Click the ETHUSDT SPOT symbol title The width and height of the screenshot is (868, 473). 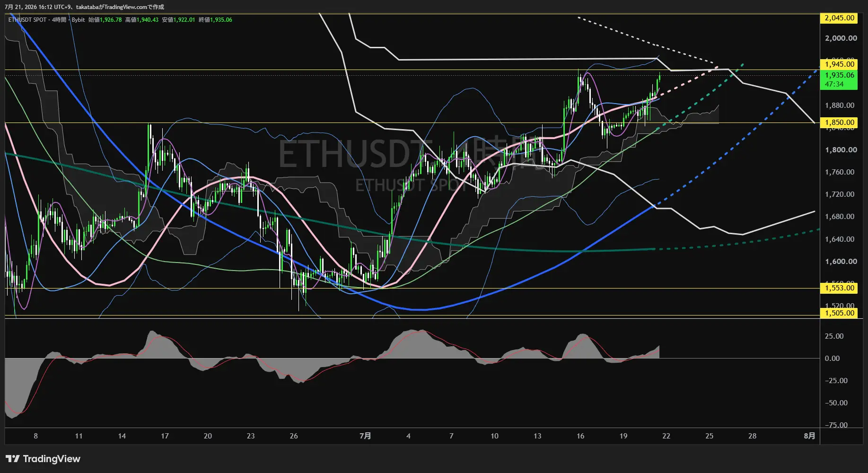coord(27,20)
